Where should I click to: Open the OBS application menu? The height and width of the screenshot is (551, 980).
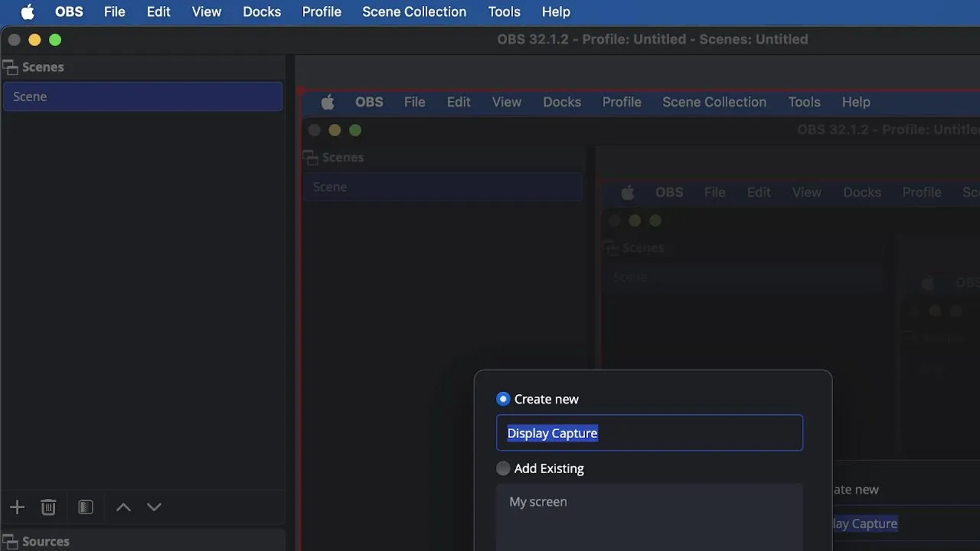click(x=69, y=11)
